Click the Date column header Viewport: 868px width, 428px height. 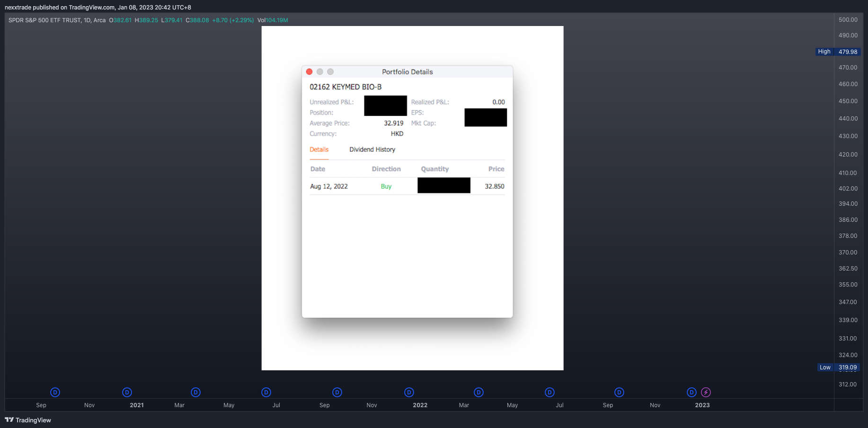[318, 169]
